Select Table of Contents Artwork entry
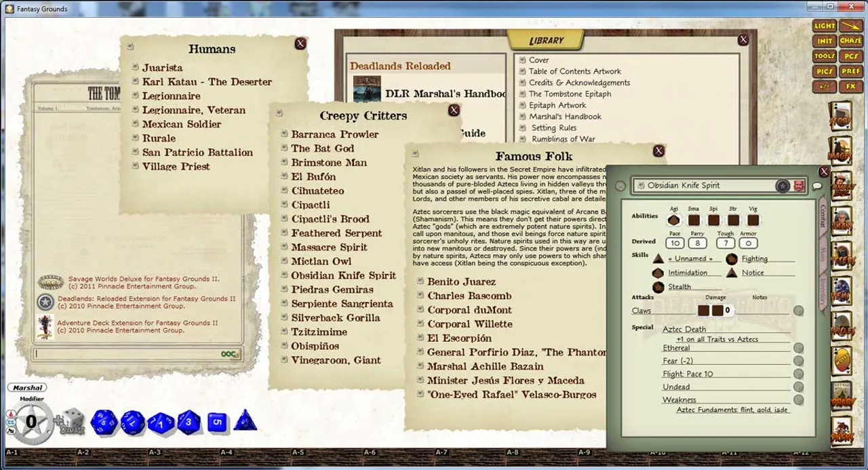This screenshot has width=868, height=470. click(x=575, y=71)
